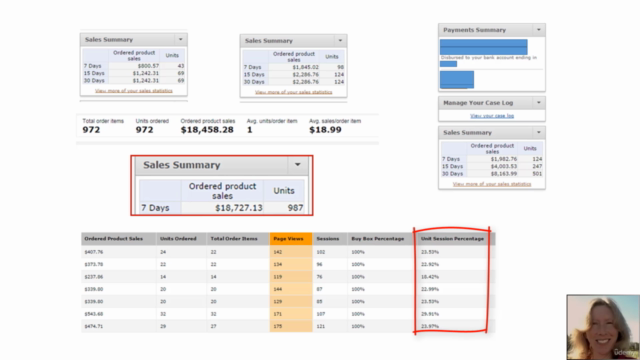Select the $18,727.13 value in the large Sales Summary

coord(239,208)
